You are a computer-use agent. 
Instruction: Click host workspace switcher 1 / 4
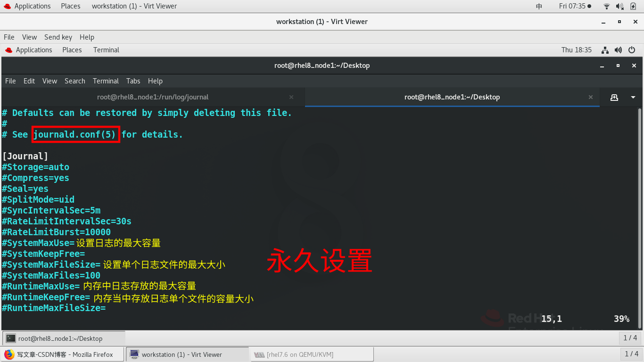(x=631, y=354)
